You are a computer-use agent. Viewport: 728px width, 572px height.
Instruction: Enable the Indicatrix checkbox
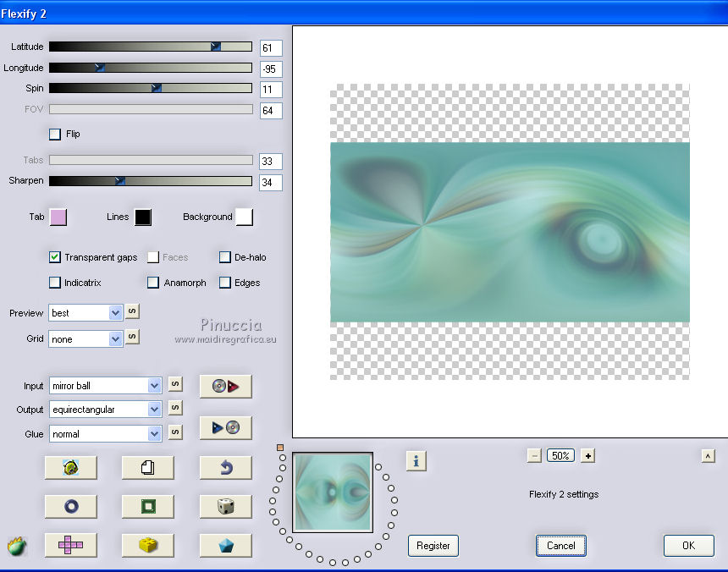coord(55,283)
